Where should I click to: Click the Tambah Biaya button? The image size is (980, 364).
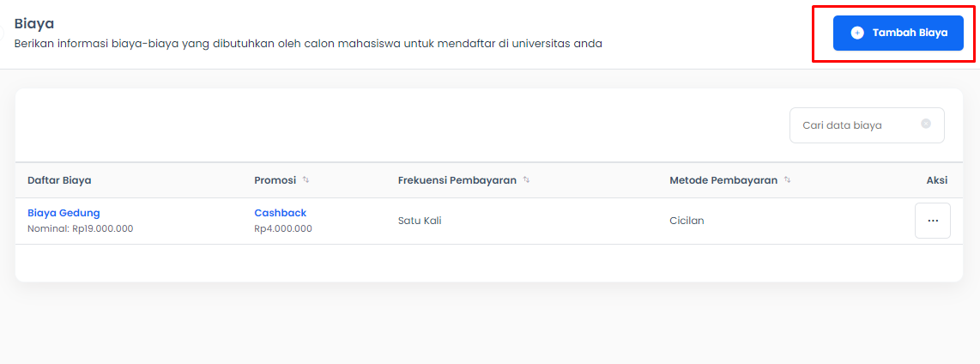click(x=898, y=33)
